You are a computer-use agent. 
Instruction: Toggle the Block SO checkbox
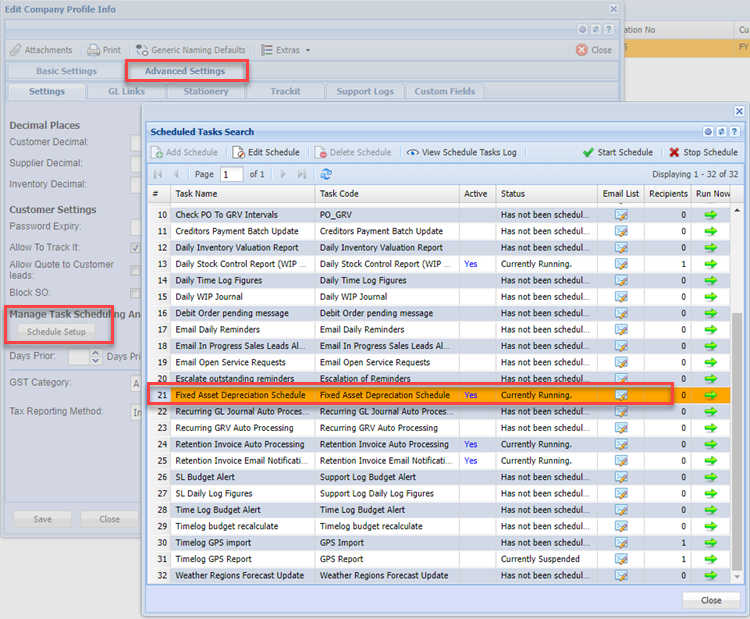(x=136, y=294)
